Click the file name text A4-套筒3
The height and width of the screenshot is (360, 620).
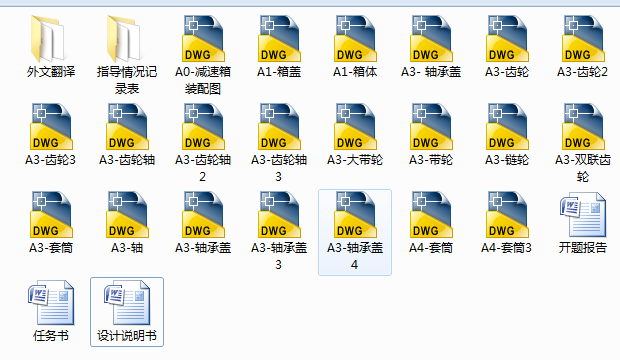507,248
